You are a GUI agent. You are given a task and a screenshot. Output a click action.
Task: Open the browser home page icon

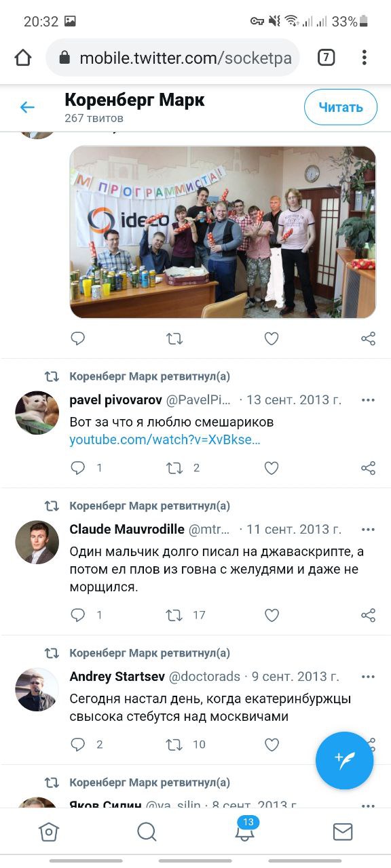pos(23,58)
